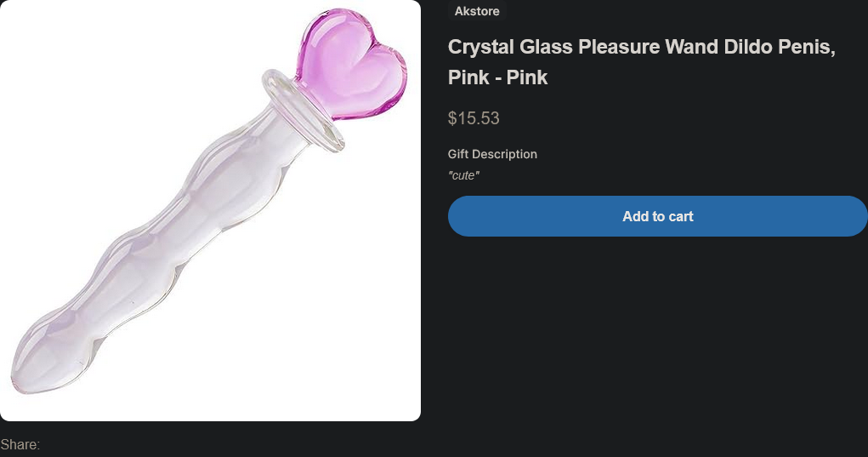Screen dimensions: 868x457
Task: Click the word "Pleasure" in the product title
Action: coord(620,47)
